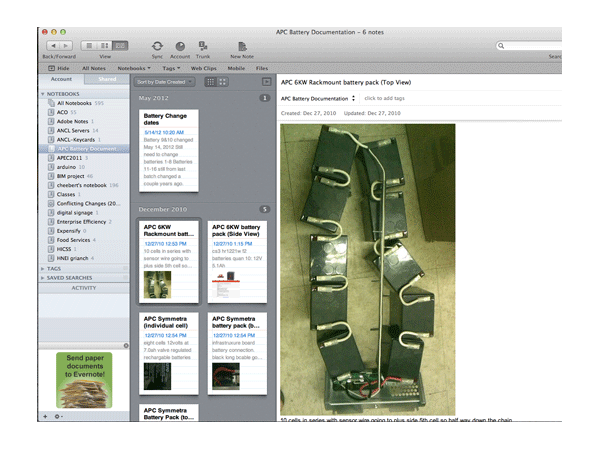Image resolution: width=600 pixels, height=450 pixels.
Task: Open the arduino notebook
Action: 84,167
